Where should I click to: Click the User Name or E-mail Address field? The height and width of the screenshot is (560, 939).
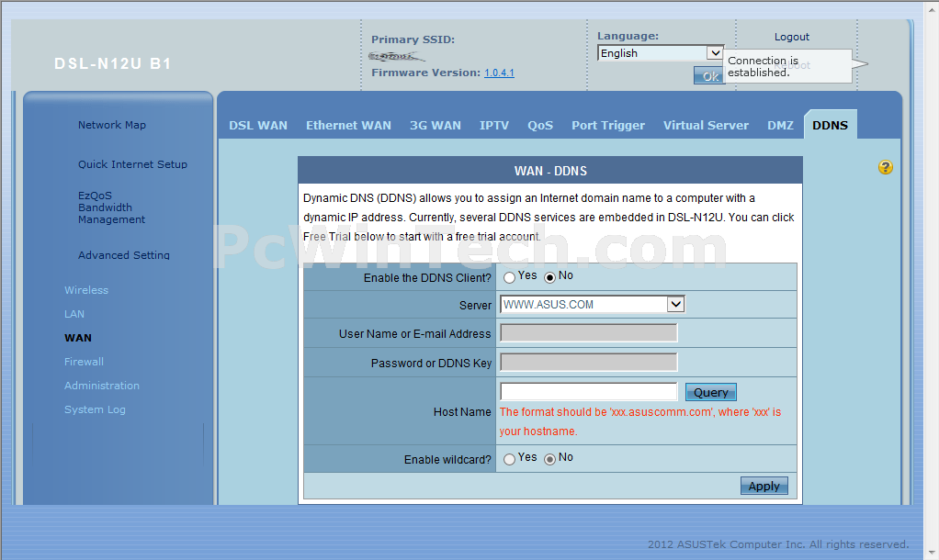point(589,333)
